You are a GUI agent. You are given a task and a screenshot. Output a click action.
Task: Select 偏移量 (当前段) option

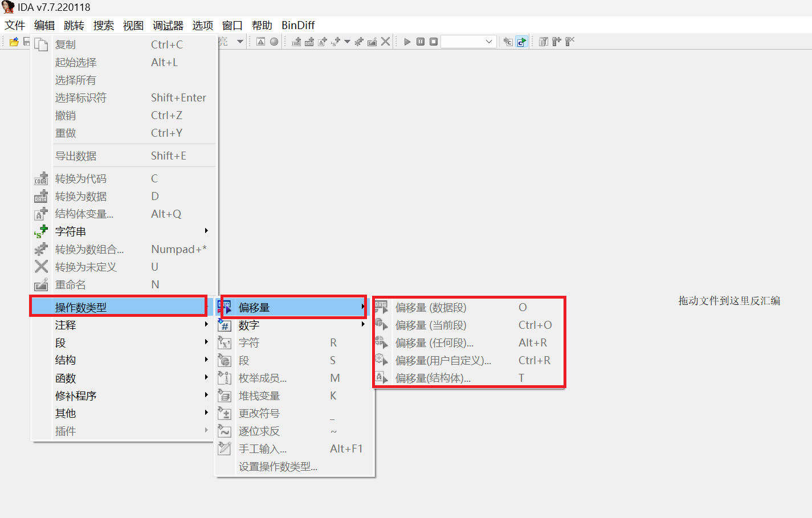click(x=468, y=325)
